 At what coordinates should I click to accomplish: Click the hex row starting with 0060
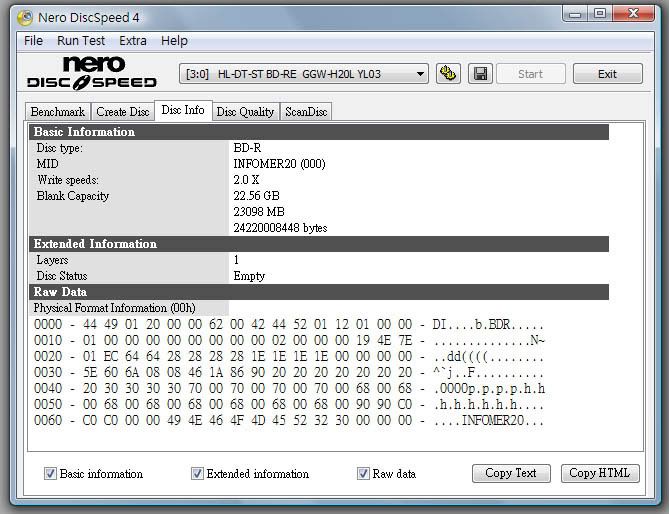(x=289, y=421)
